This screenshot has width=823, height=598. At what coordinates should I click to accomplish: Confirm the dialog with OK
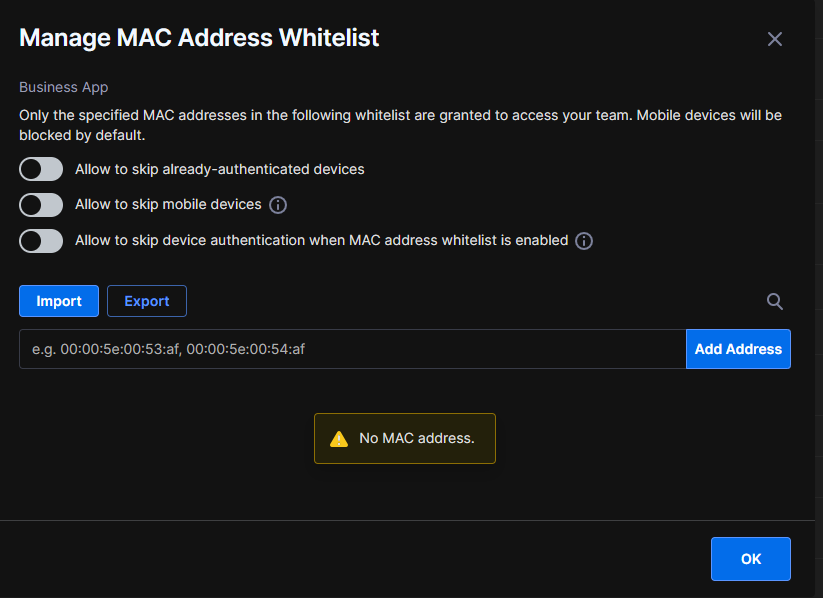click(751, 559)
